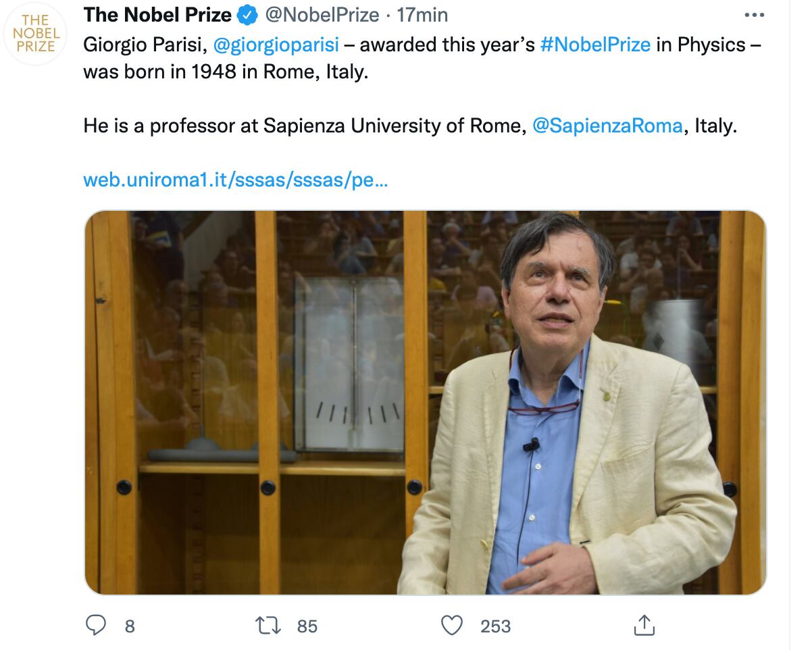
Task: Click the 85 retweet count
Action: click(306, 626)
